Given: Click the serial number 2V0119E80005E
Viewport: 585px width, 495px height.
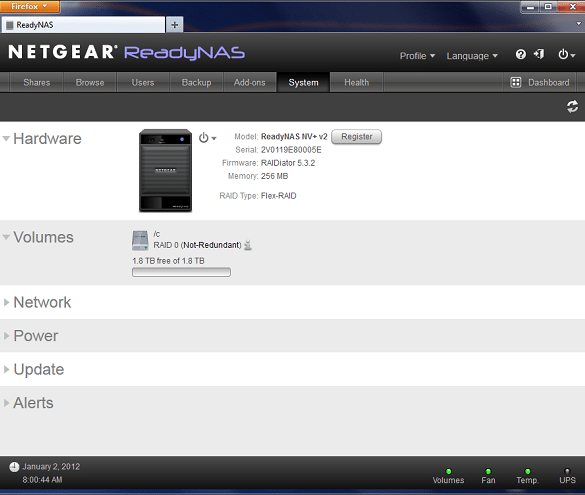Looking at the screenshot, I should click(291, 150).
